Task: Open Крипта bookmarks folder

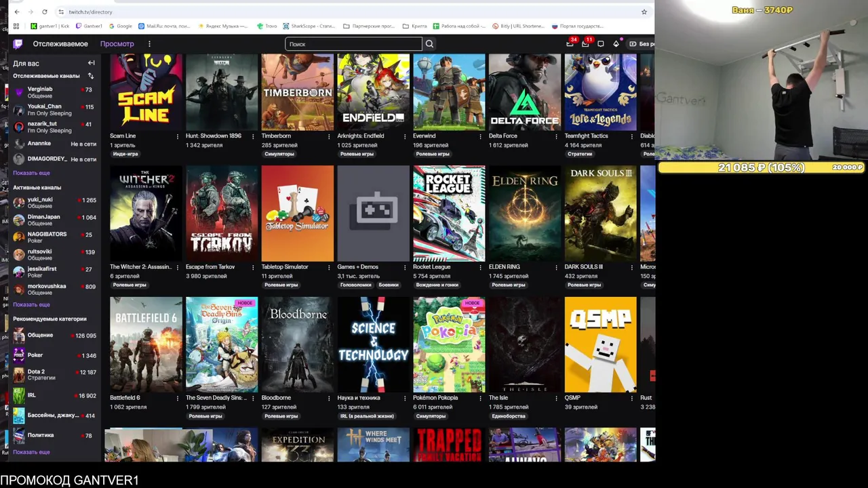Action: 415,26
